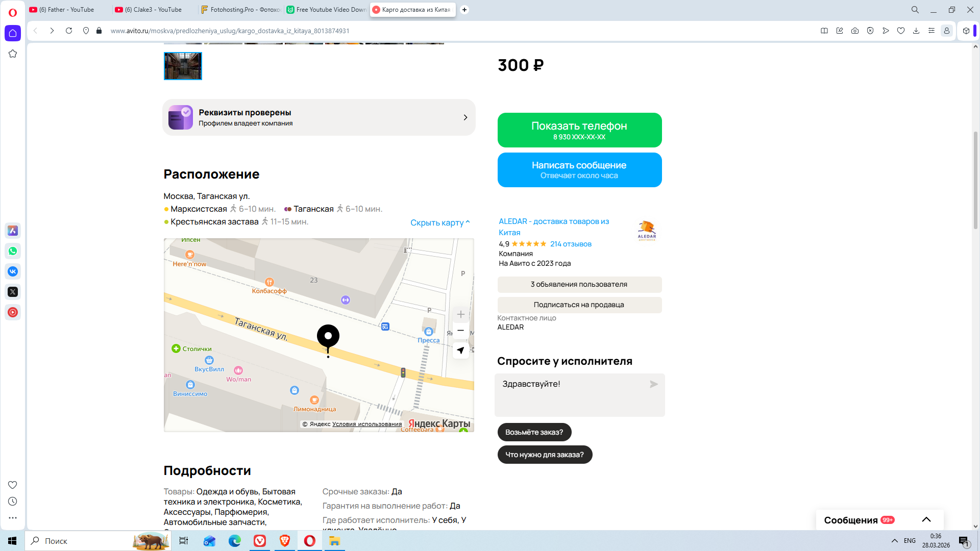This screenshot has width=980, height=551.
Task: Collapse map via Скрыть карту
Action: click(439, 222)
